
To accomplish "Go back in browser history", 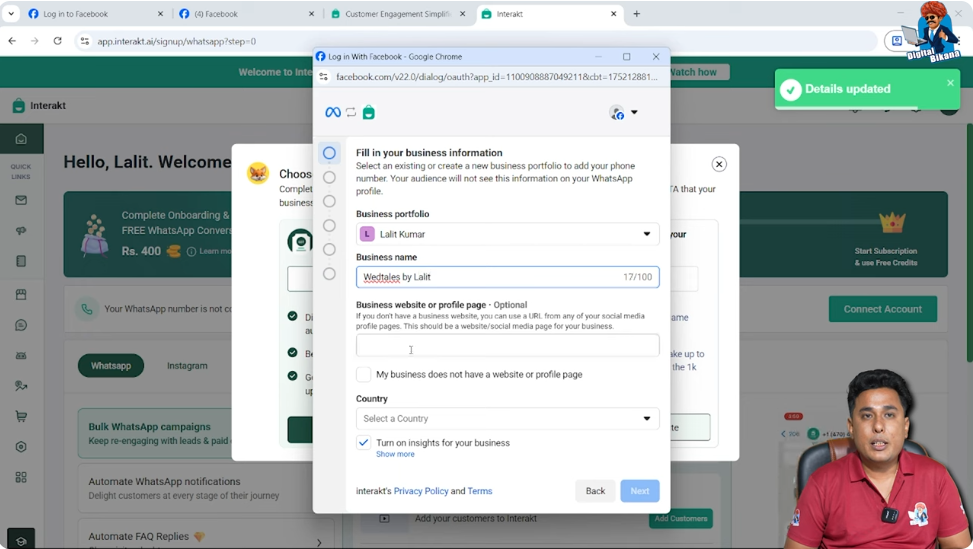I will (12, 41).
